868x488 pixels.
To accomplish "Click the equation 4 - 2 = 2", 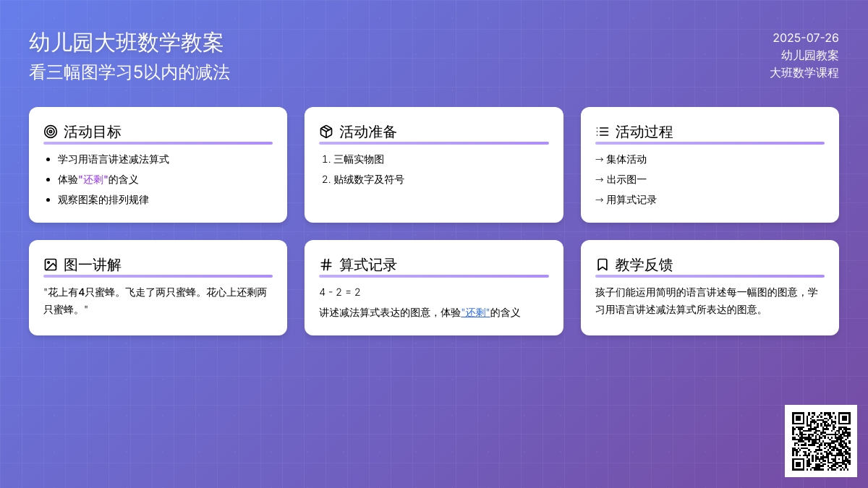I will point(340,292).
